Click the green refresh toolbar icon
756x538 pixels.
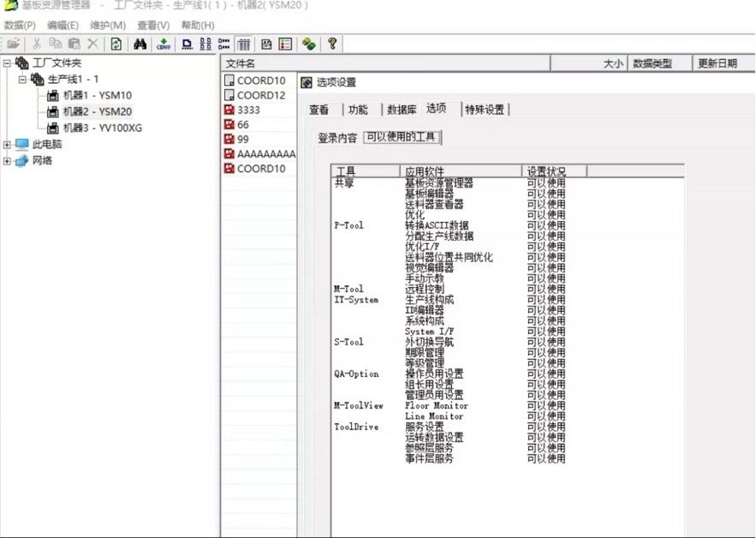[116, 44]
